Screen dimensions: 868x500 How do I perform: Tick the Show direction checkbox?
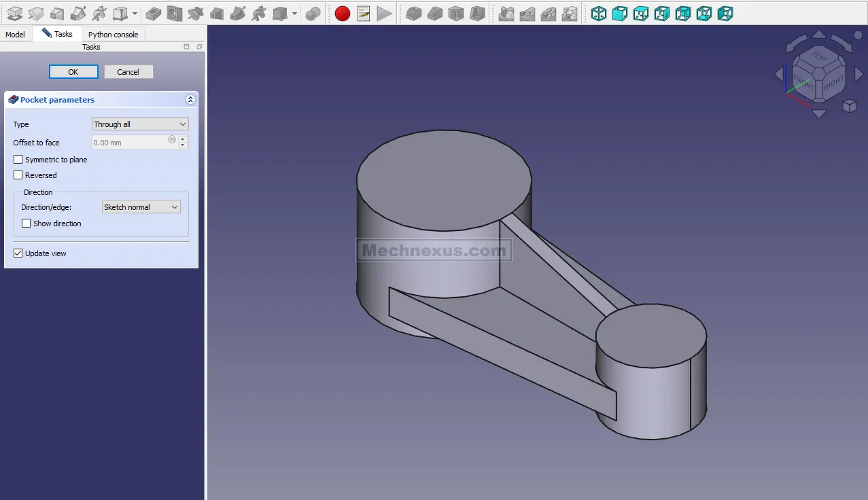27,224
